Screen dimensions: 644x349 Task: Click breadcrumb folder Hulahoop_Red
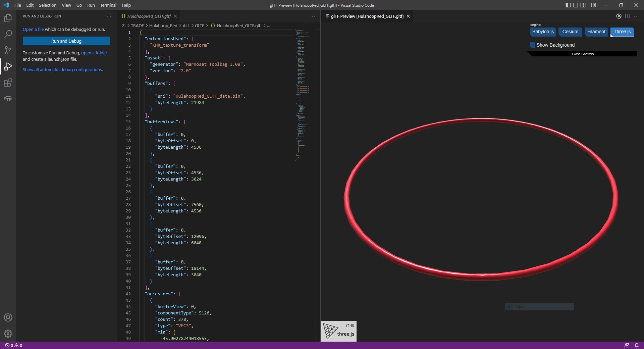tap(163, 26)
